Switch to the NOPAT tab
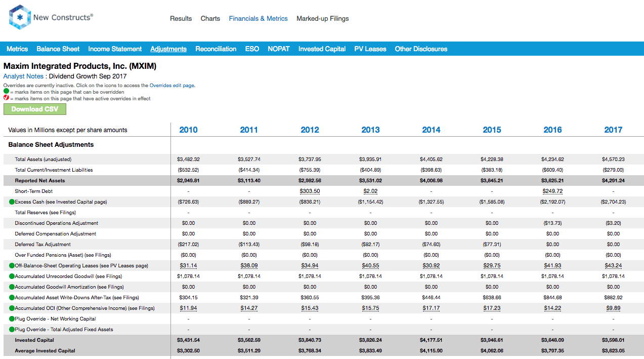 (x=279, y=49)
